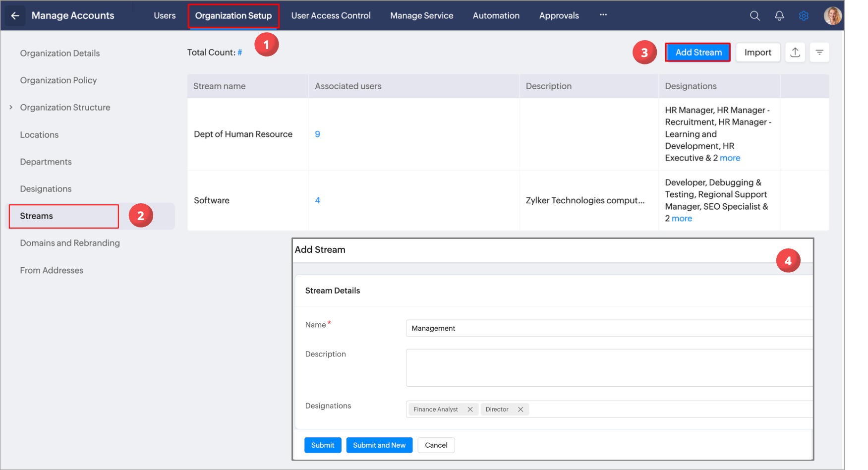
Task: Click the export upload icon
Action: tap(795, 53)
